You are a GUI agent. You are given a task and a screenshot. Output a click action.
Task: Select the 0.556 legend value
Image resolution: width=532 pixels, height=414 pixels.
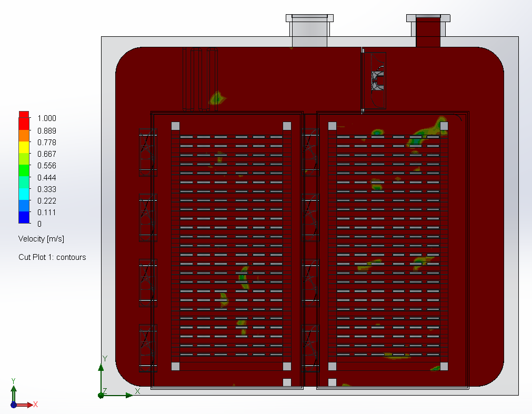46,166
